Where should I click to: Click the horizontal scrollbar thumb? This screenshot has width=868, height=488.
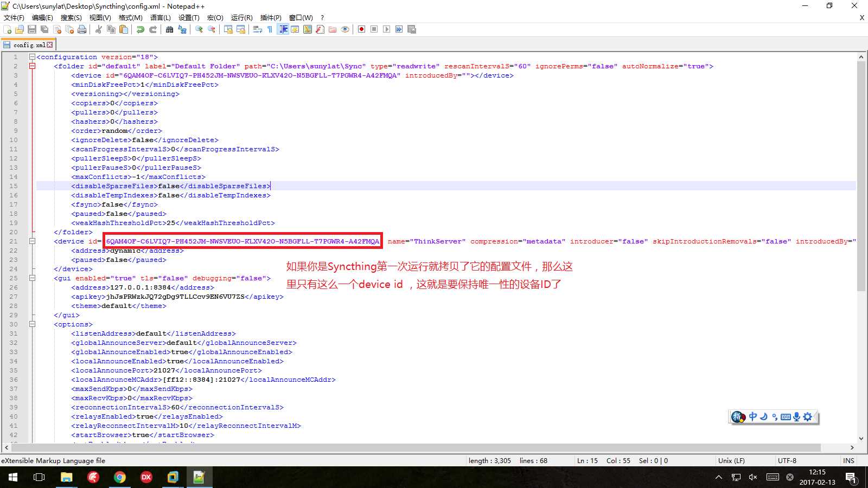416,447
